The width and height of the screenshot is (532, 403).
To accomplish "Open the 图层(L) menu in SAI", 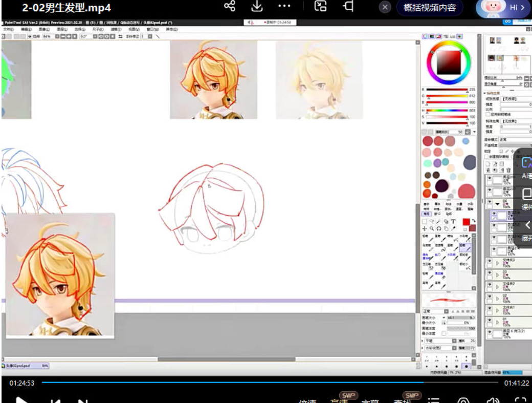I will click(62, 30).
